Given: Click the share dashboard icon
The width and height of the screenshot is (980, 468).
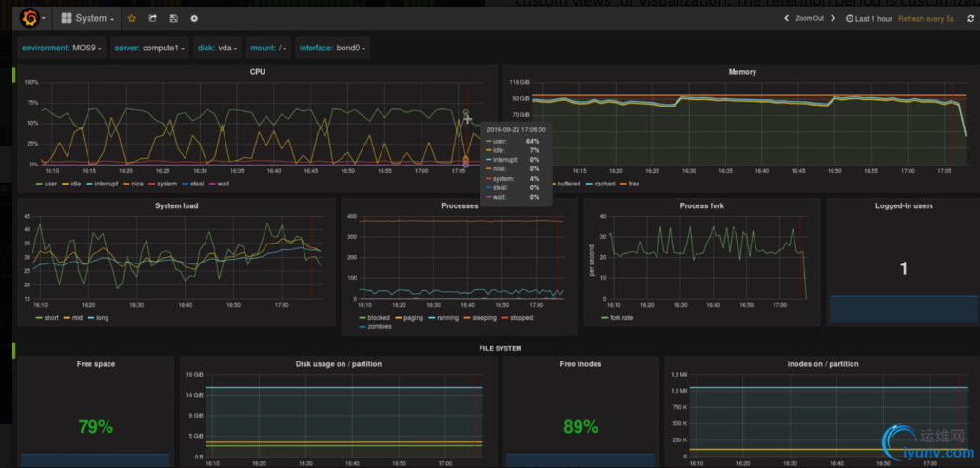Looking at the screenshot, I should point(152,18).
